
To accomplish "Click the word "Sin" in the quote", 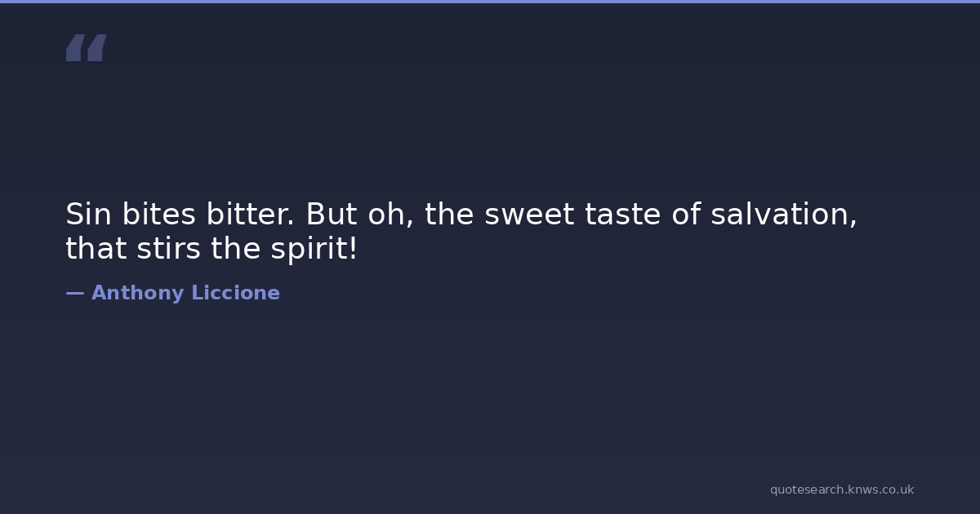I will pos(87,215).
